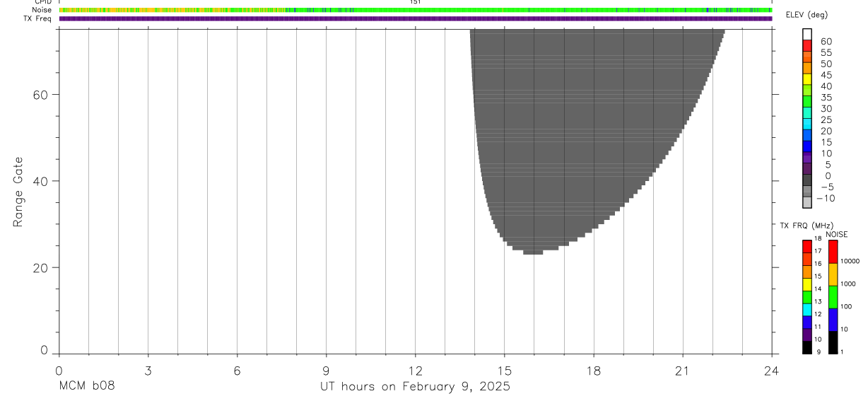Click the x-axis tick label '24'
This screenshot has width=868, height=401.
(772, 370)
